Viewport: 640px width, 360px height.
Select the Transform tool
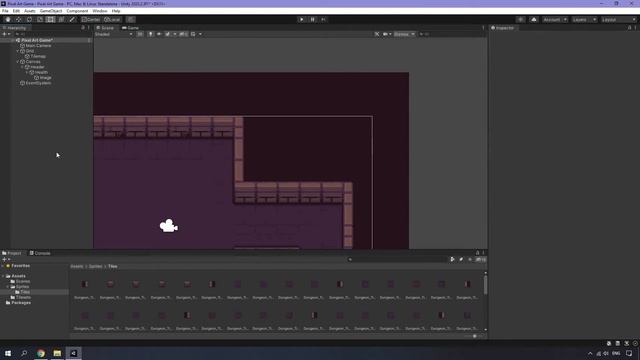pos(61,20)
